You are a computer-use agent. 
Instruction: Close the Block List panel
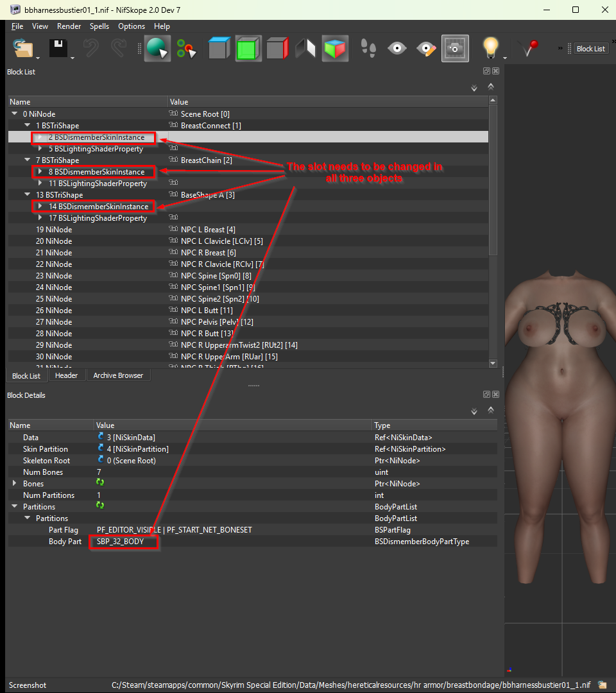click(x=496, y=71)
